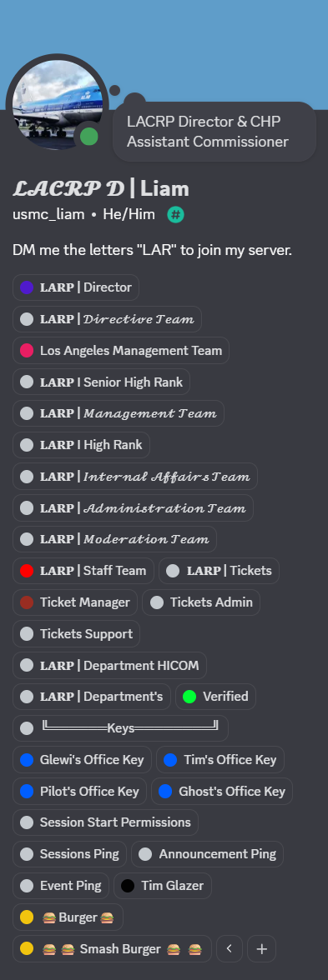
Task: Select the Smash Burger role chip
Action: [112, 948]
